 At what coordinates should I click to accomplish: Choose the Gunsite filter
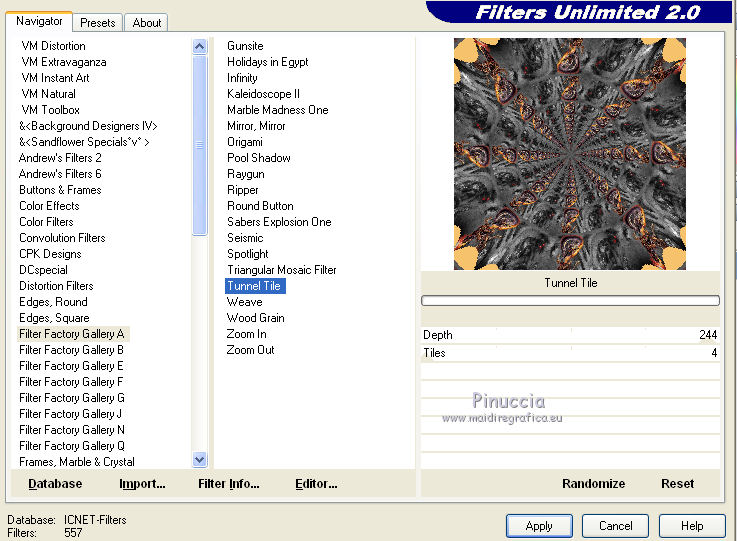point(245,46)
